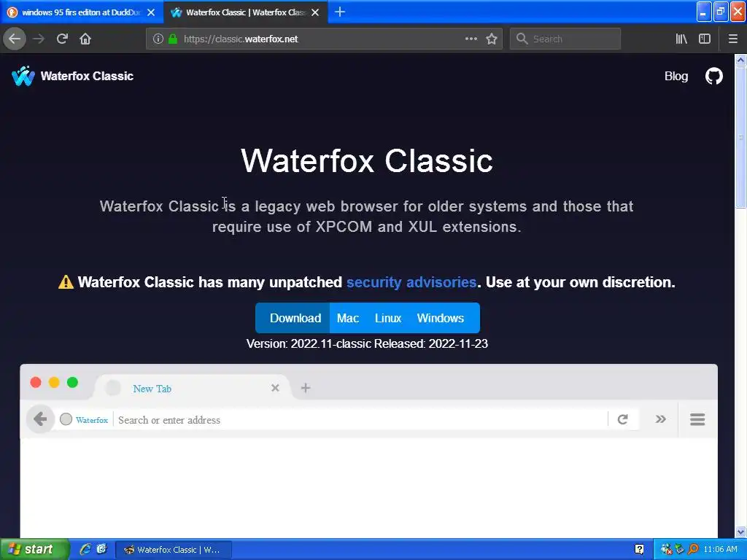
Task: Toggle the sidebar view icon
Action: [x=705, y=39]
